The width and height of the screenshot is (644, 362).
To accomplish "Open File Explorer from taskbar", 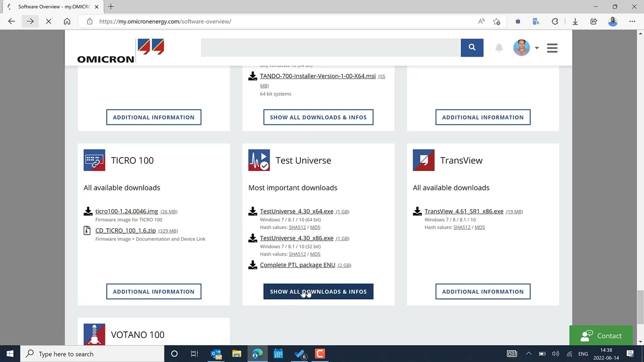I will 236,354.
